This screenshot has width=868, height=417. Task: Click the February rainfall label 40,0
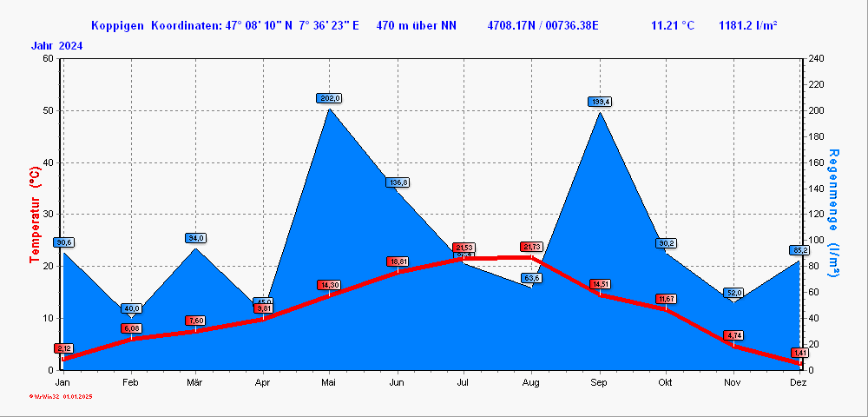[131, 308]
